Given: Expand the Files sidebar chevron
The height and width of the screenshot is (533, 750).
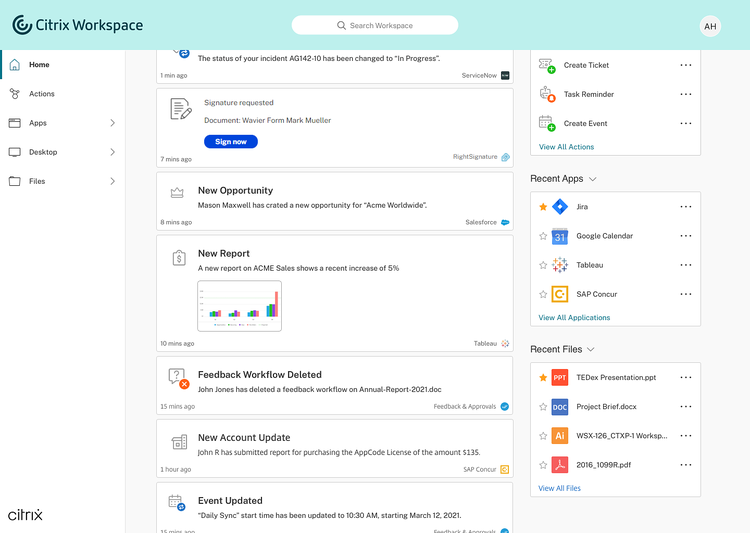Looking at the screenshot, I should (x=112, y=181).
